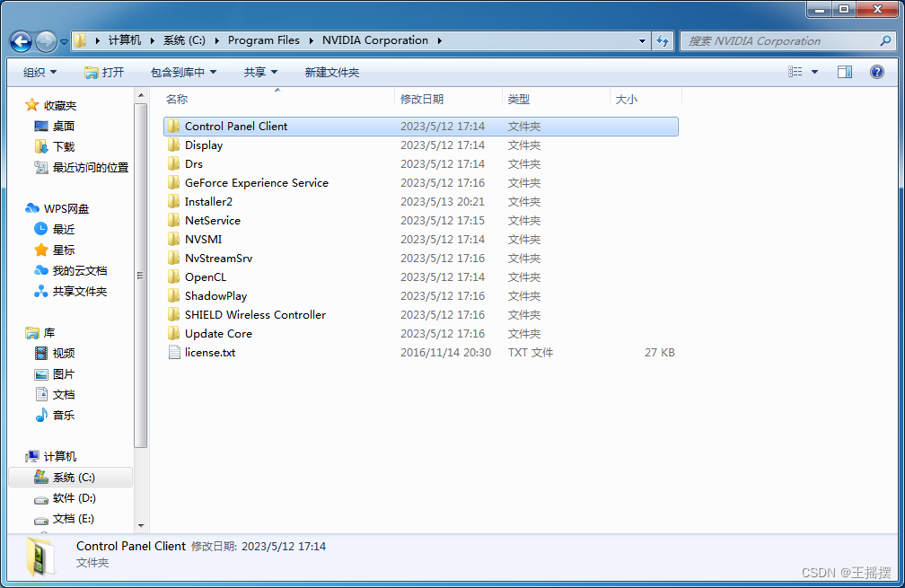The image size is (905, 588).
Task: Expand the address bar history dropdown
Action: (x=642, y=41)
